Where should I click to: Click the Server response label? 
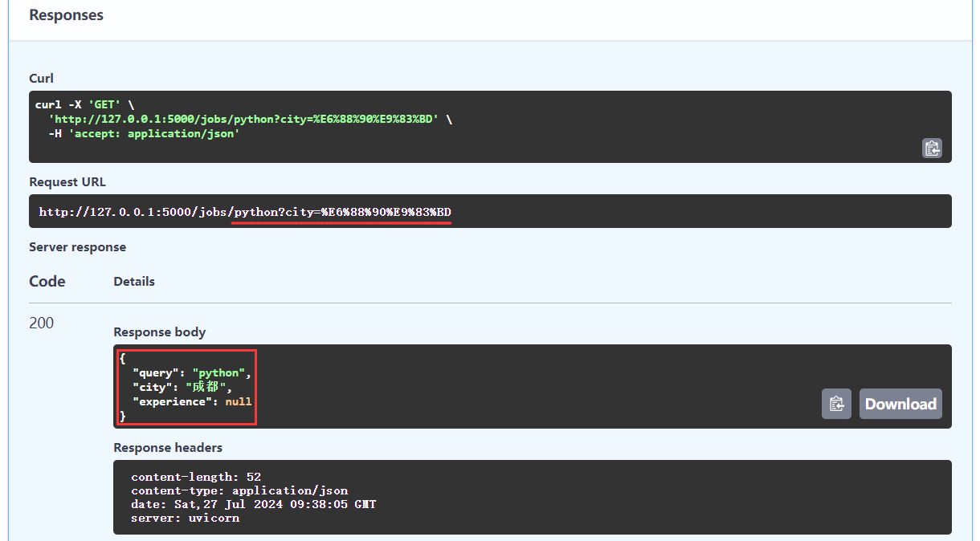click(x=77, y=247)
